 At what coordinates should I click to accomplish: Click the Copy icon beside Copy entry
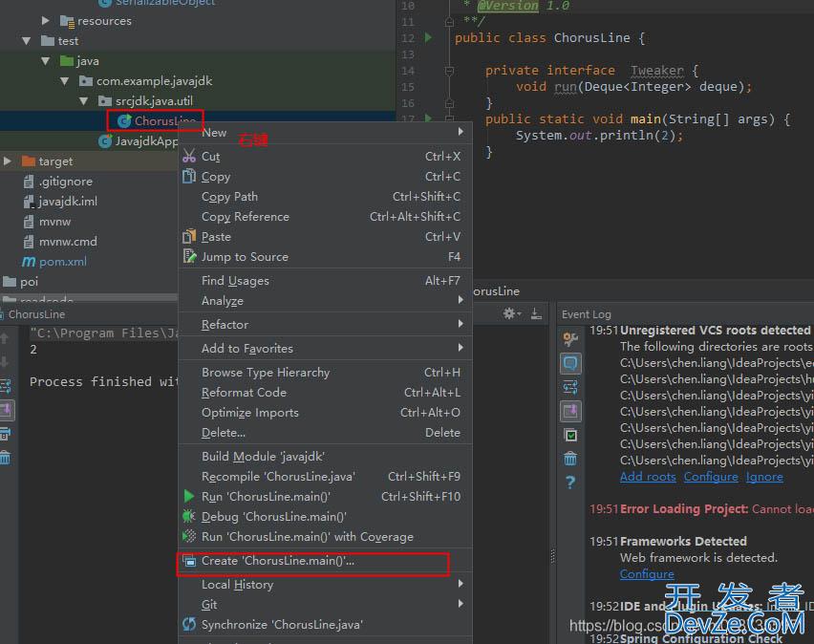(x=189, y=176)
